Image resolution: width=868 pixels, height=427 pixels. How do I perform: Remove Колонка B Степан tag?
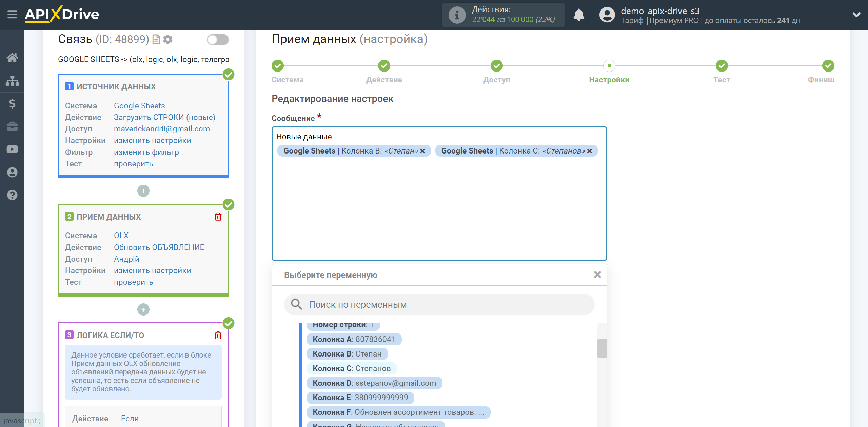[422, 151]
